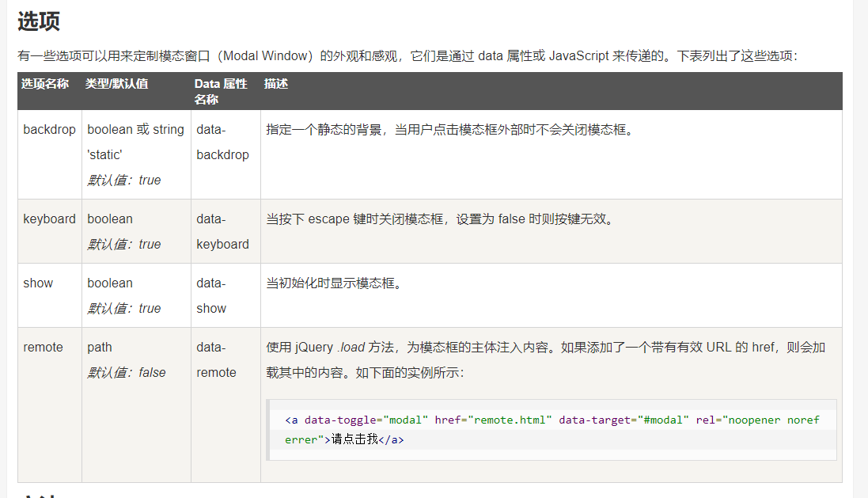Click the backdrop description about 静态的背景
This screenshot has width=868, height=498.
coord(449,129)
